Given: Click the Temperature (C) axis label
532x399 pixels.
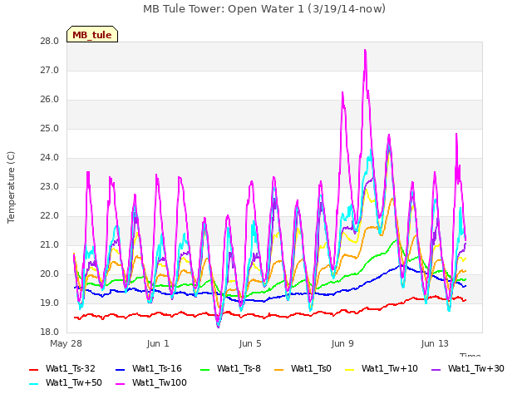Looking at the screenshot, I should point(11,187).
